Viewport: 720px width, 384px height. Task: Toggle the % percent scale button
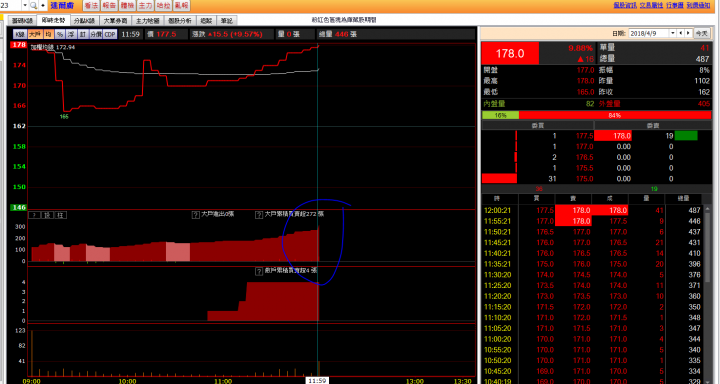point(60,34)
